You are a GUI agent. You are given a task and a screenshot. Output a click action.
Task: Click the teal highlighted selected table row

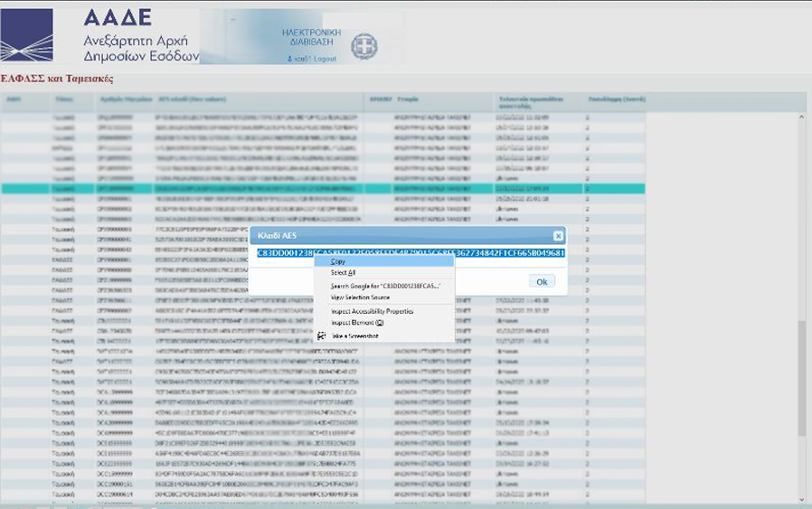point(323,188)
